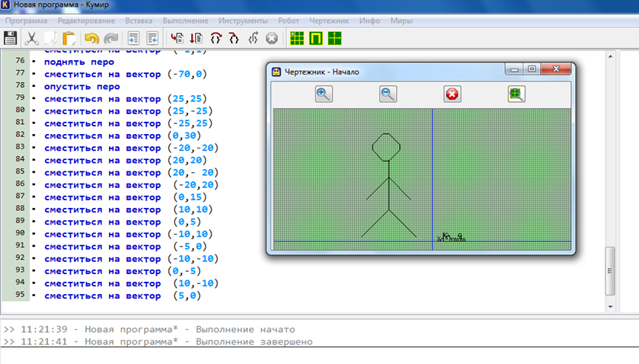The width and height of the screenshot is (639, 364).
Task: Click the Copy icon in toolbar
Action: (x=50, y=38)
